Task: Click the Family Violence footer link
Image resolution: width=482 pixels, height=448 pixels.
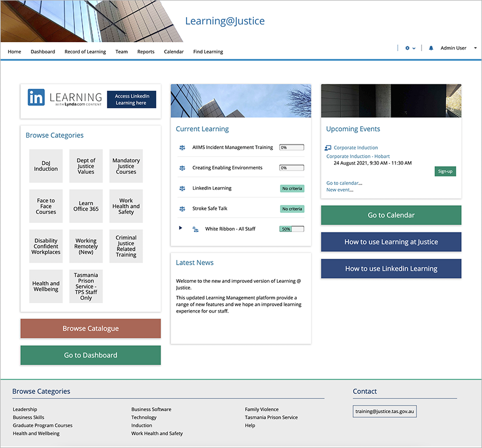Action: 262,410
